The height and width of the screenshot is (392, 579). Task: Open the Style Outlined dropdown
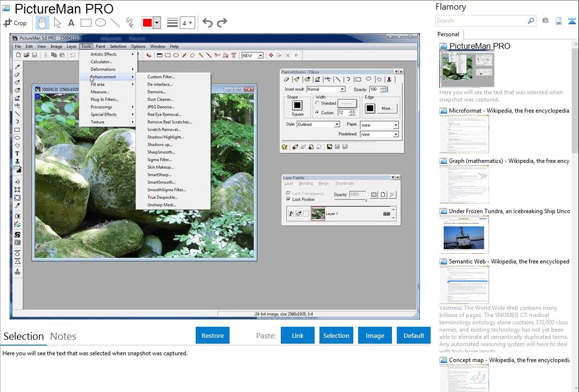[337, 124]
